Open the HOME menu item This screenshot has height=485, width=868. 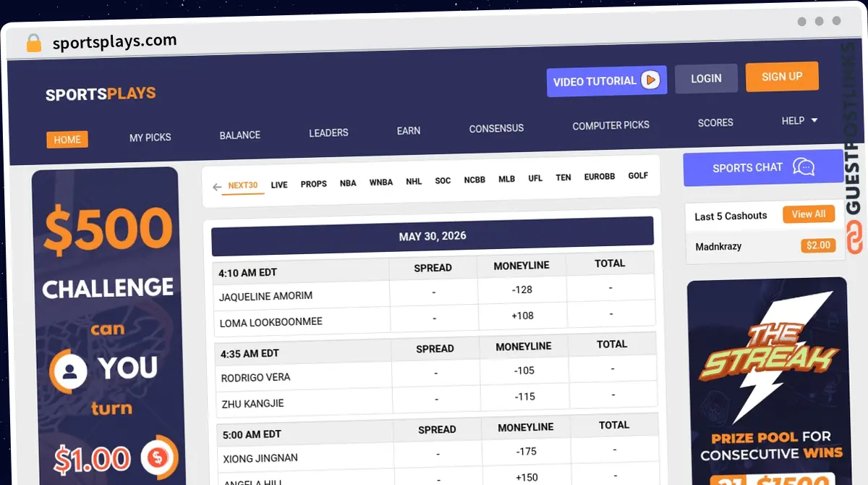coord(67,139)
